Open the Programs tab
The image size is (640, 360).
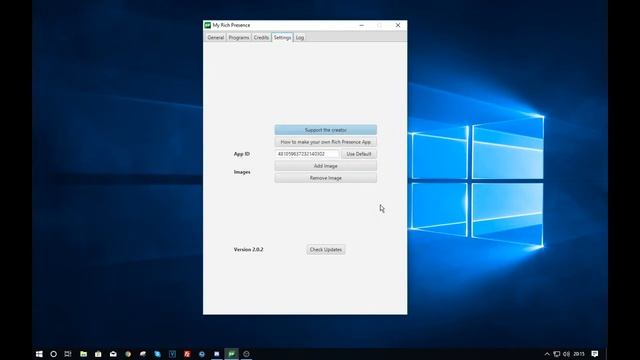(239, 38)
